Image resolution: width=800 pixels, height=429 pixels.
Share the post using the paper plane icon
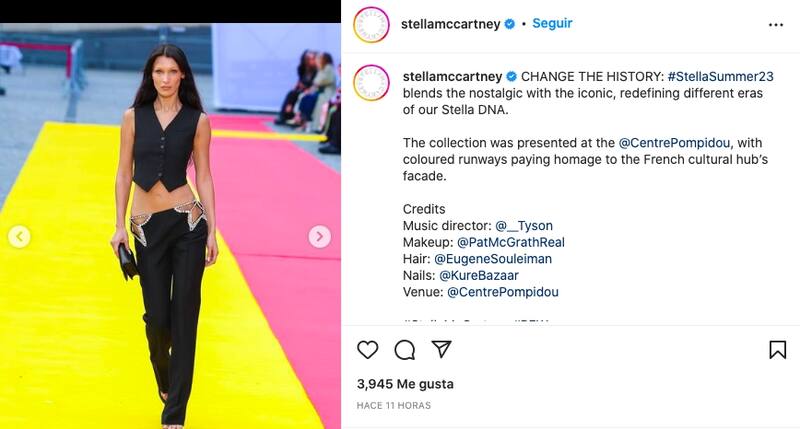click(x=441, y=349)
